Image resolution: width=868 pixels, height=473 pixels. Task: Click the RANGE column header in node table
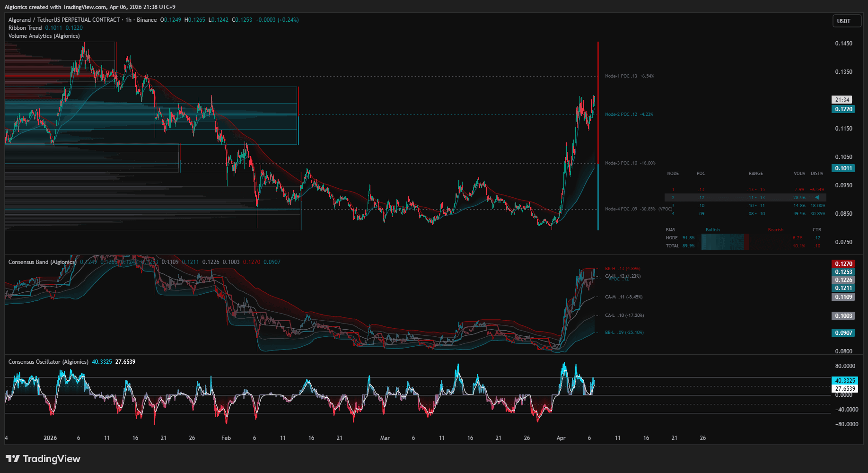[756, 174]
